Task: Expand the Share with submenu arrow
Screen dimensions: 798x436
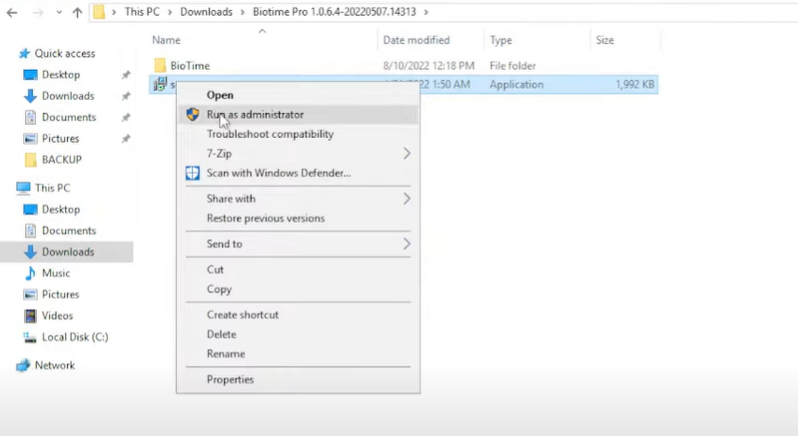Action: tap(406, 199)
